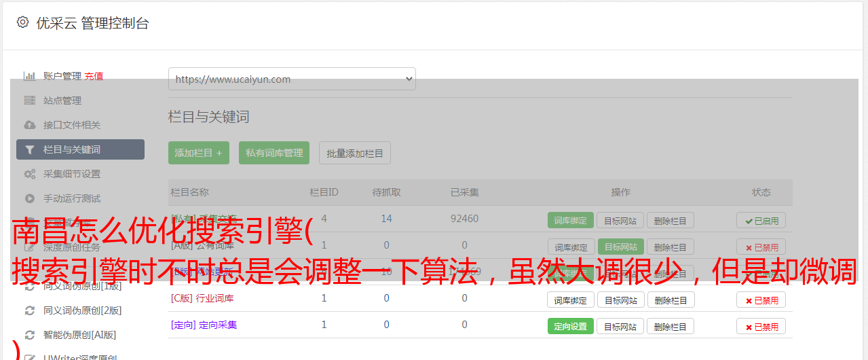This screenshot has height=360, width=868.
Task: Click the 批量添加栏目 button
Action: [355, 153]
